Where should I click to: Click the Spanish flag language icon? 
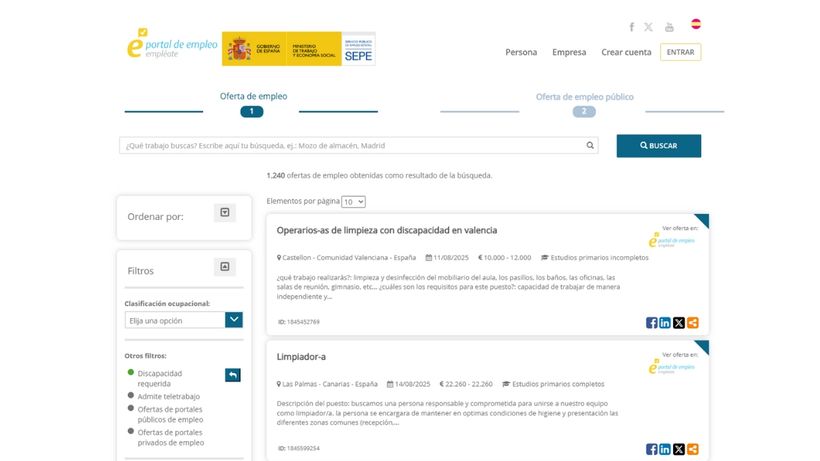point(696,24)
